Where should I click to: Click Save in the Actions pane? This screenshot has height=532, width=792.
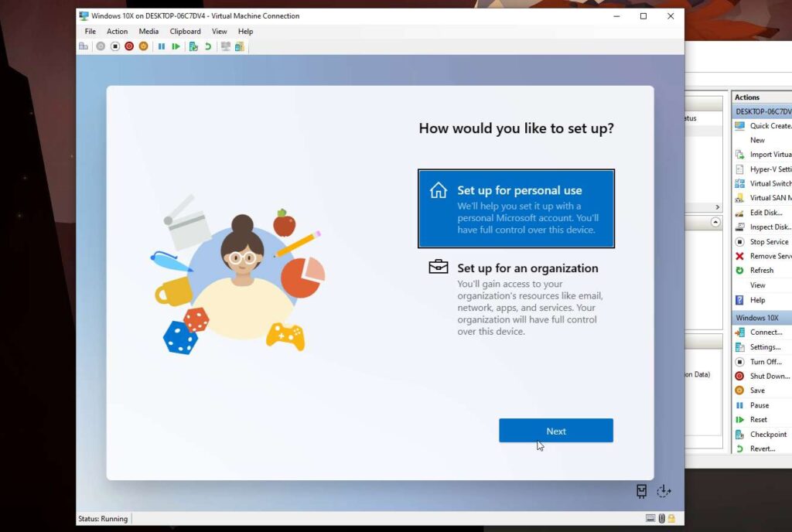point(757,390)
